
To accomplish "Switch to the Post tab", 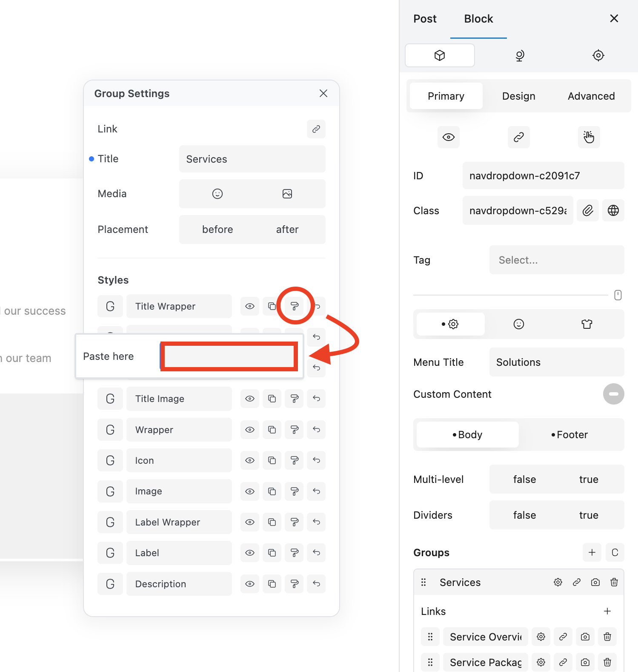I will click(x=425, y=19).
